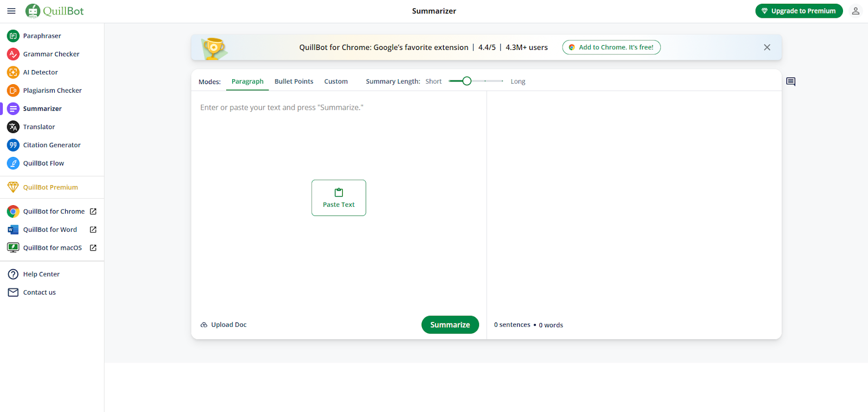
Task: Open Contact us link text
Action: (x=40, y=293)
